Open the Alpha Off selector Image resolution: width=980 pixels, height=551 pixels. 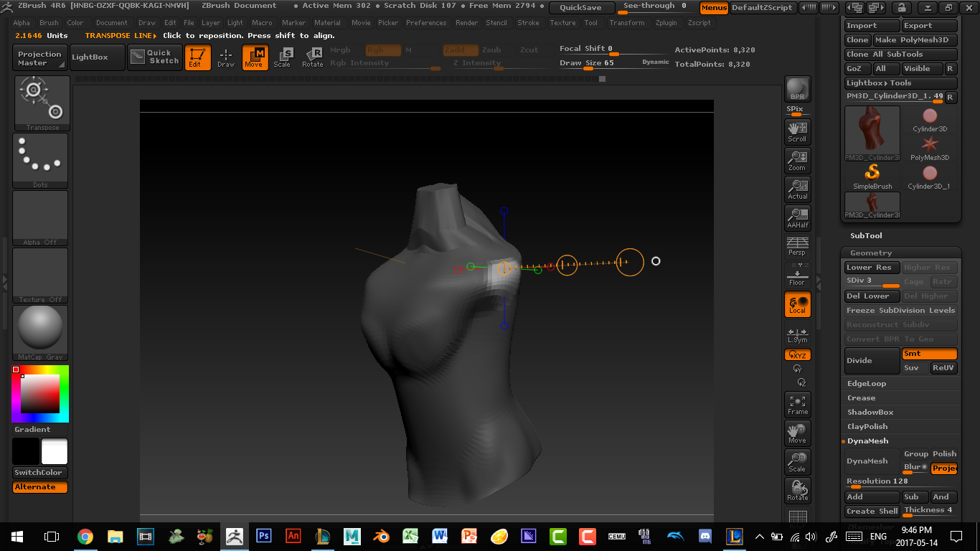pos(41,218)
